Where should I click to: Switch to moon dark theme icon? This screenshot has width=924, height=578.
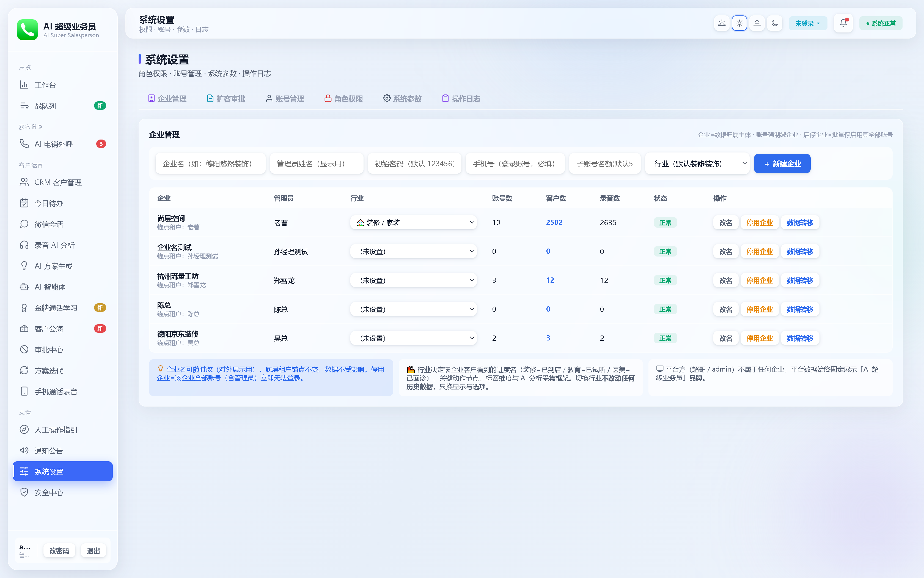pyautogui.click(x=775, y=23)
